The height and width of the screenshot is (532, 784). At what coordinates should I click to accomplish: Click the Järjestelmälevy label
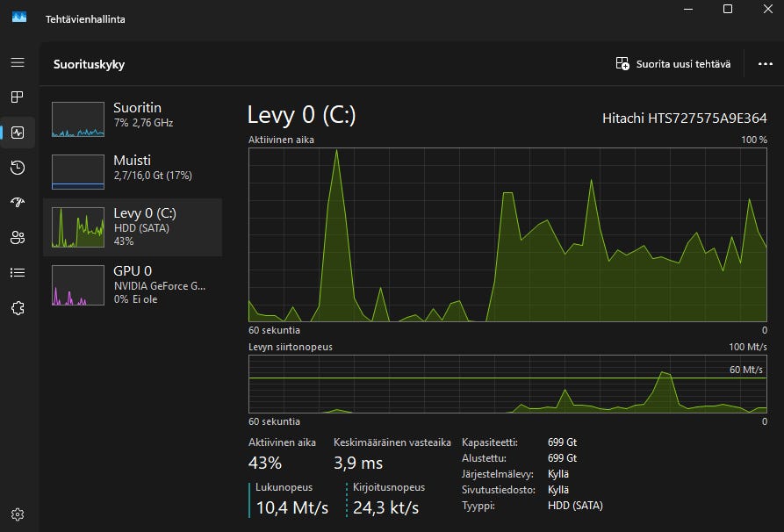tap(498, 474)
